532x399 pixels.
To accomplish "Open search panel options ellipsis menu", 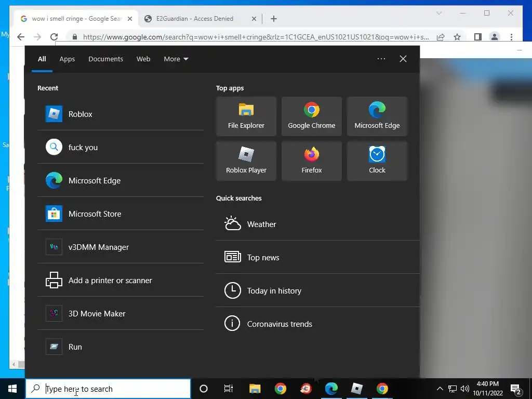I will click(381, 59).
